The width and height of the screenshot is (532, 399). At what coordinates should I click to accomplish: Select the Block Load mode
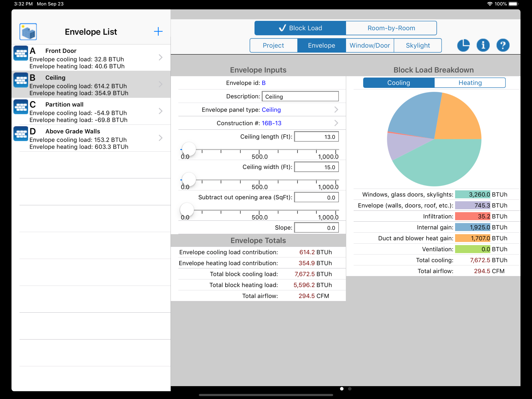tap(300, 28)
